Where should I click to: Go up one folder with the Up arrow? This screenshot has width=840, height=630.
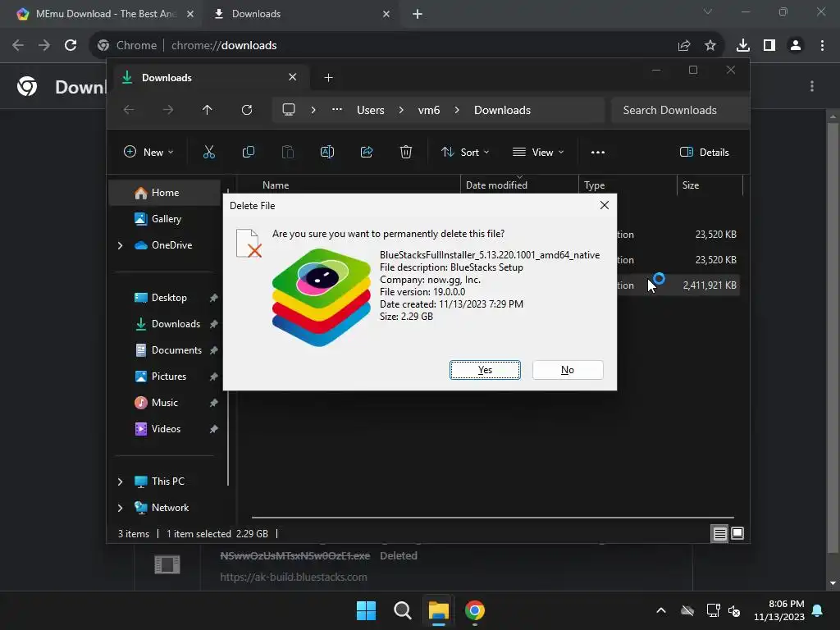208,110
